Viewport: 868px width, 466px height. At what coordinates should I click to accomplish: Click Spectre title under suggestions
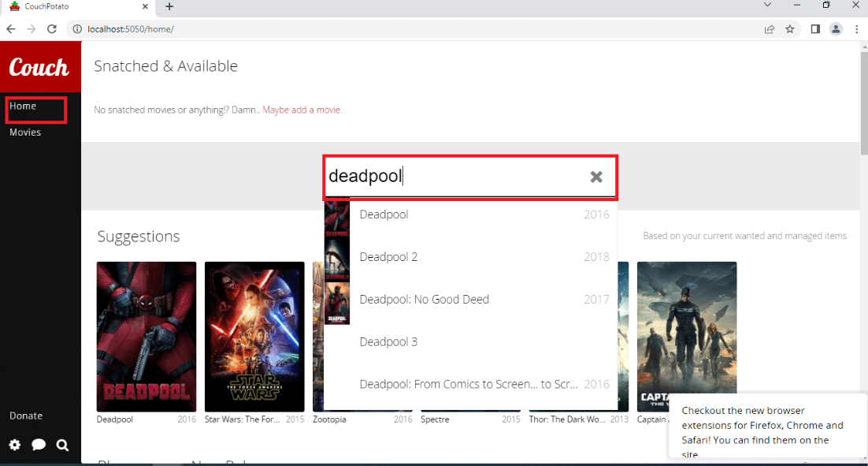(435, 419)
